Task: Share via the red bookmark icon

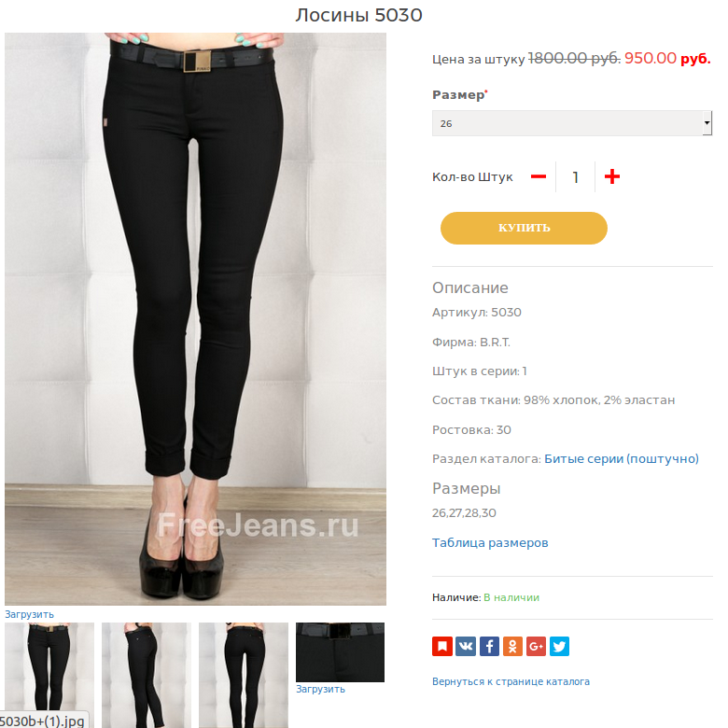Action: pos(442,646)
